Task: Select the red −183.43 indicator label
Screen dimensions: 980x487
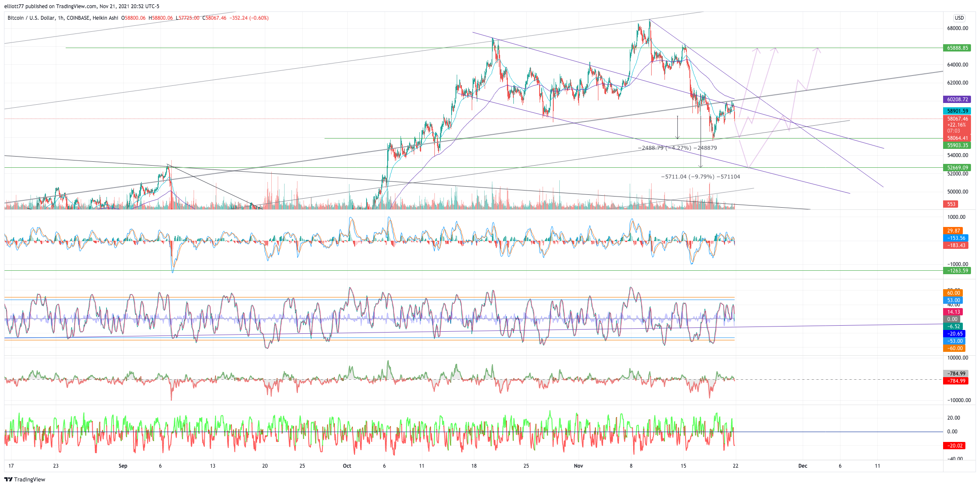Action: click(x=956, y=245)
